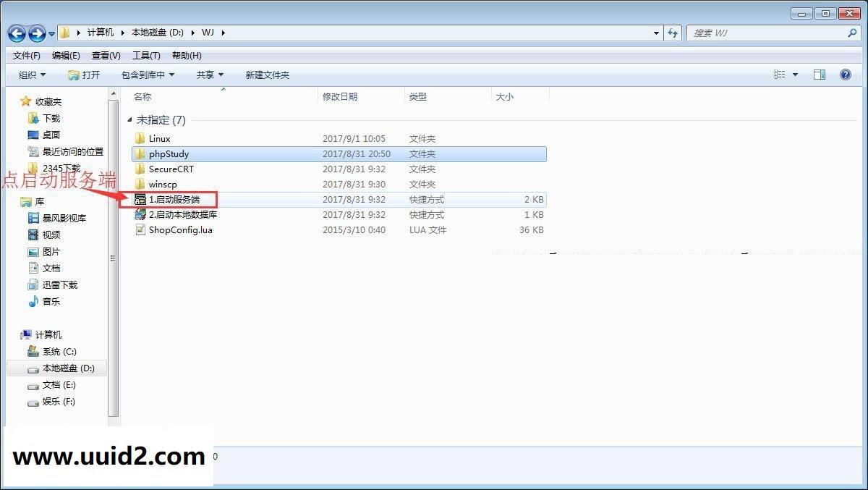Click the forward navigation arrow

pos(35,33)
